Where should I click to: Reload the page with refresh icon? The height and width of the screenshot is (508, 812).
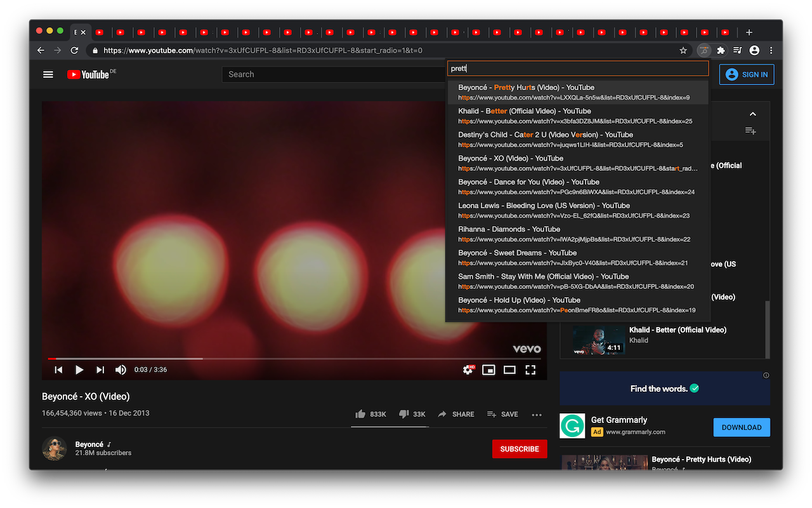pyautogui.click(x=74, y=50)
